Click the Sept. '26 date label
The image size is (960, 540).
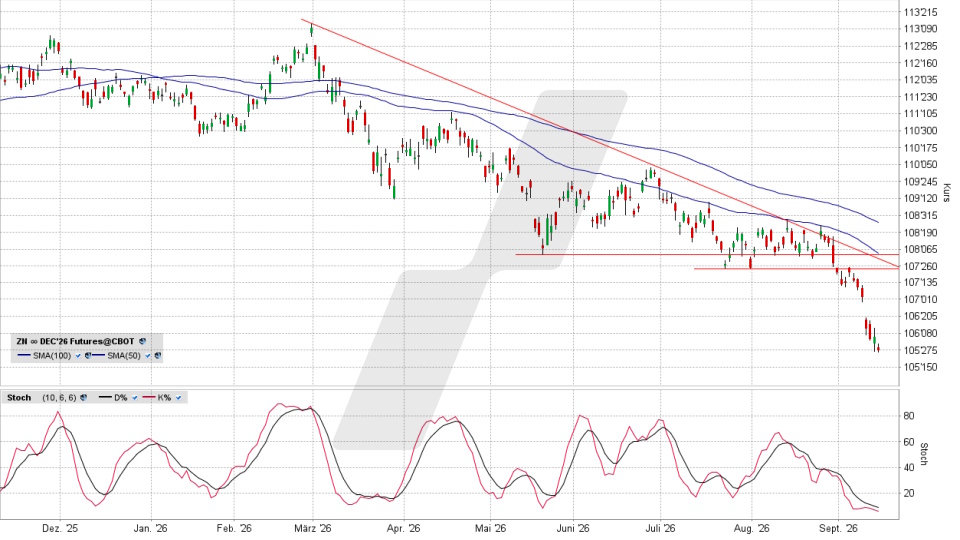(838, 528)
